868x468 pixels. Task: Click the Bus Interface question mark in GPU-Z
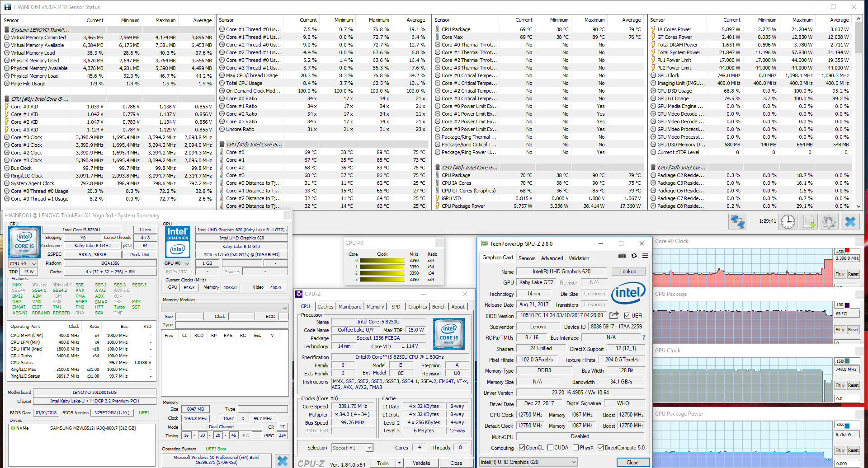pos(644,337)
